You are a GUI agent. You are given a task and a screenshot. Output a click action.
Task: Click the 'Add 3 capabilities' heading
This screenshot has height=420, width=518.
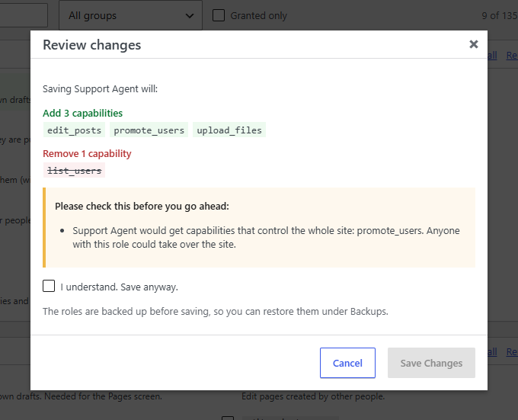tap(82, 113)
